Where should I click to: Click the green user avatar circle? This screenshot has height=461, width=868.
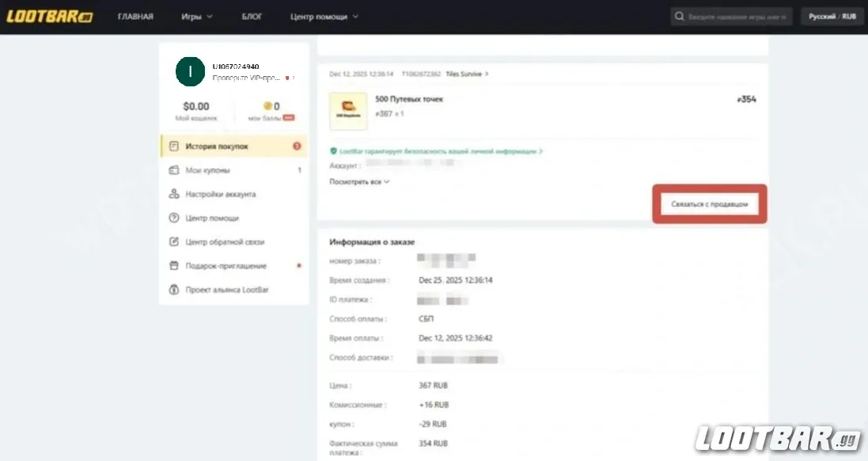click(x=190, y=72)
